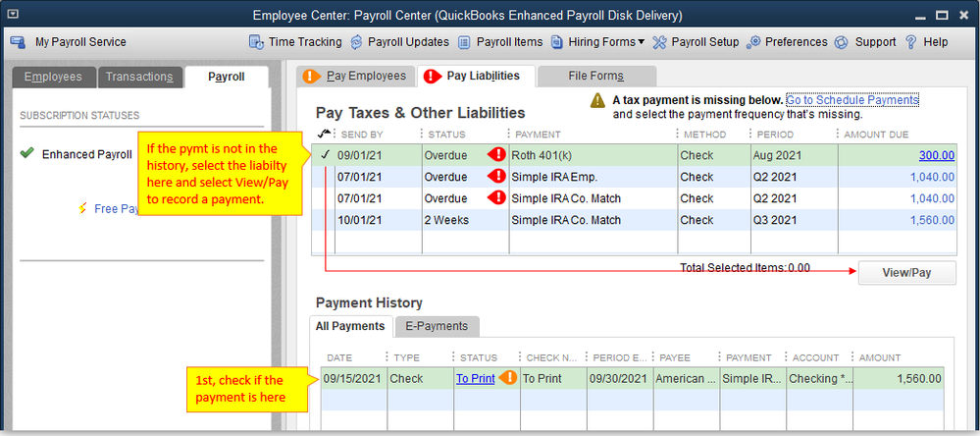Follow the Go to Schedule Payments link

(x=852, y=100)
